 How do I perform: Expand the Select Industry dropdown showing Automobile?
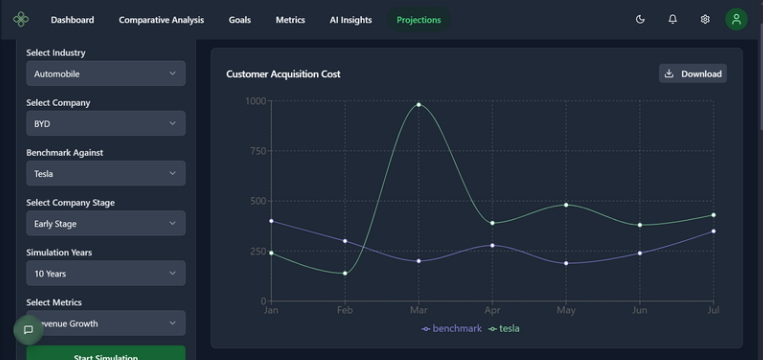point(106,73)
